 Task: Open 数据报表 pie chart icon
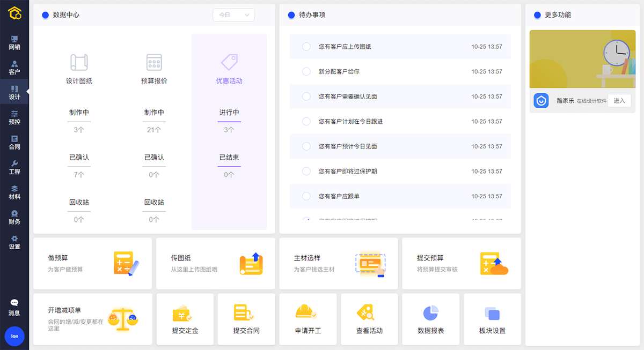430,312
